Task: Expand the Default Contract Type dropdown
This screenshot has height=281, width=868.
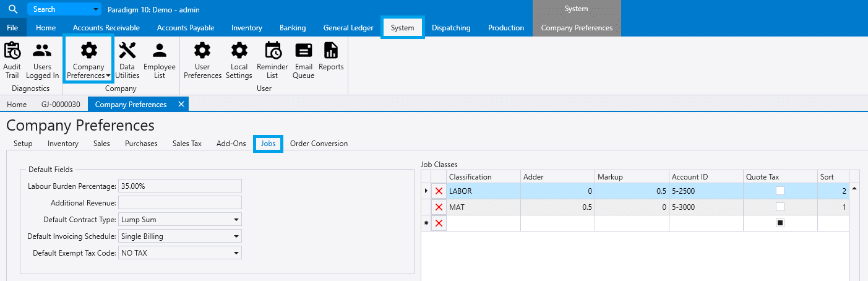Action: click(236, 220)
